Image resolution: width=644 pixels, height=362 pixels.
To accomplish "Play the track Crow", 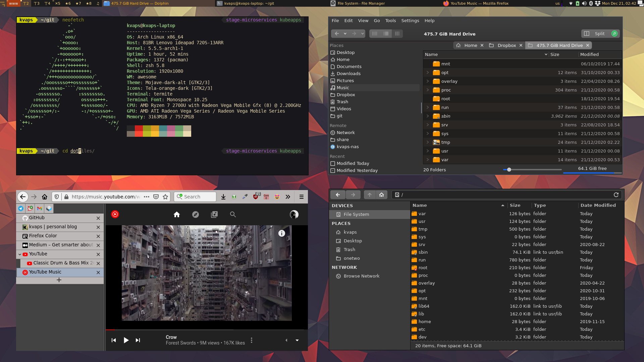I will click(126, 340).
